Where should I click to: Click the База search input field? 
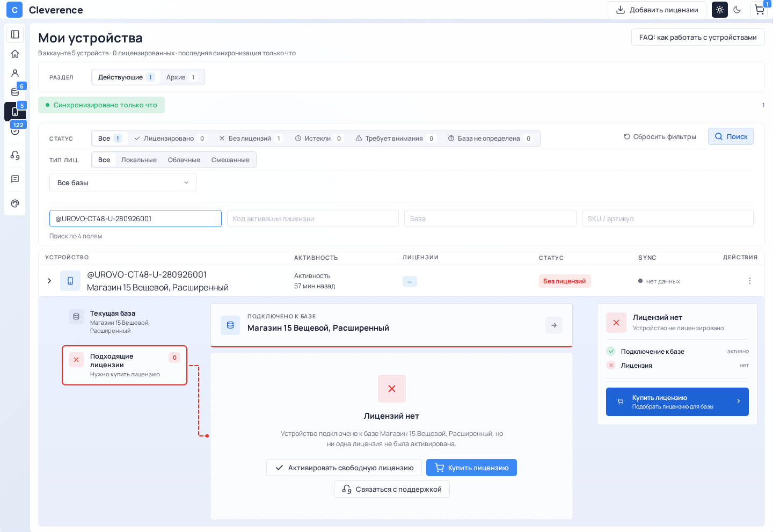490,218
